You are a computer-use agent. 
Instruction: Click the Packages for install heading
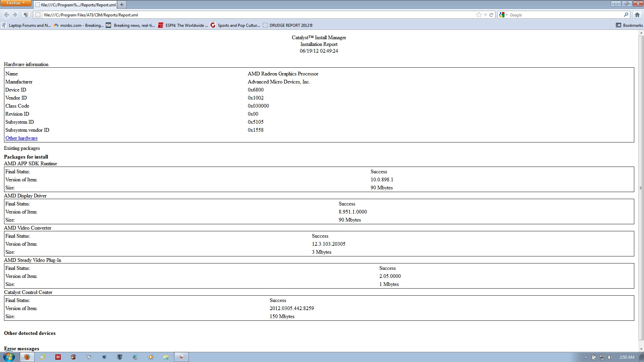point(26,157)
